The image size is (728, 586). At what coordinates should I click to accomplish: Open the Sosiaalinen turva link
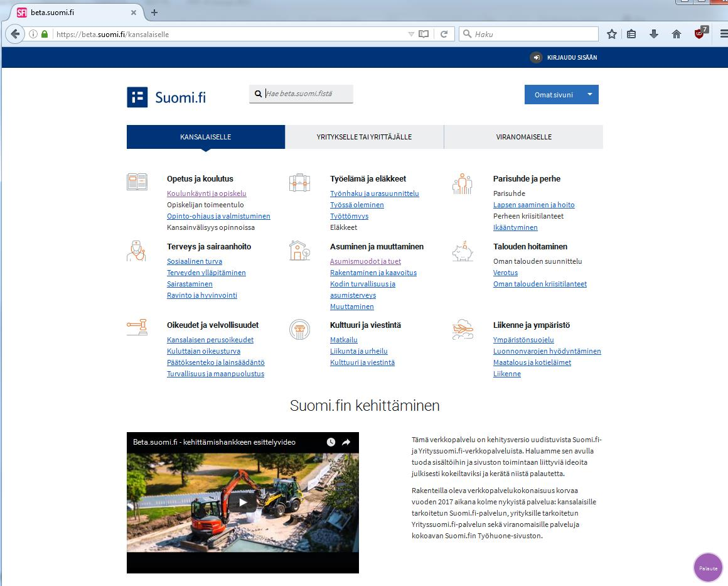click(195, 261)
